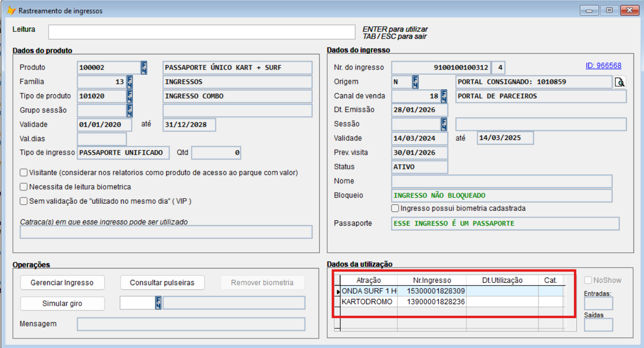Click the F4 lookup beside Origem
This screenshot has width=644, height=348.
(x=415, y=82)
